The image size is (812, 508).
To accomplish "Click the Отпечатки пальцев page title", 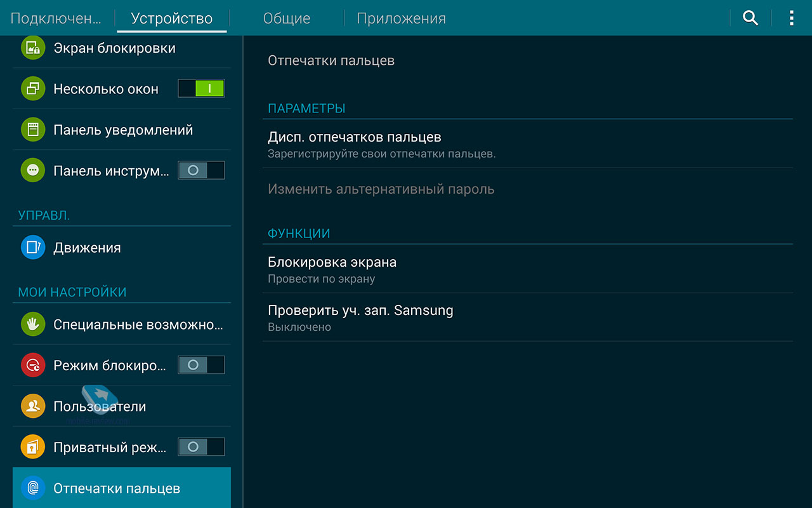I will tap(331, 60).
